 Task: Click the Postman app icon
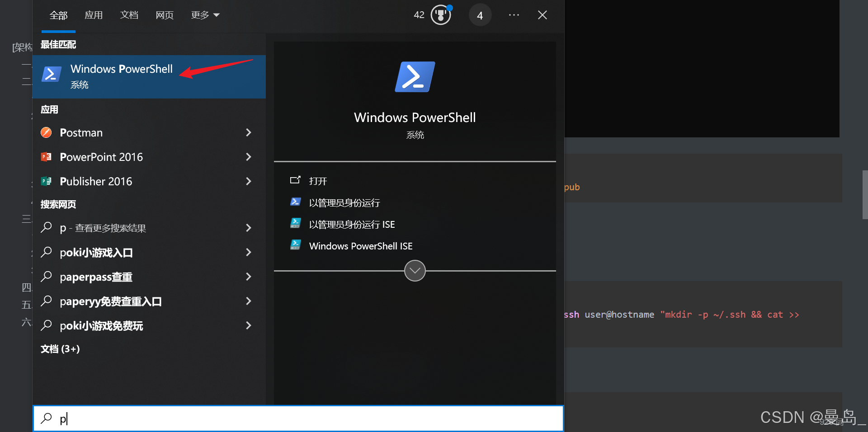(46, 132)
